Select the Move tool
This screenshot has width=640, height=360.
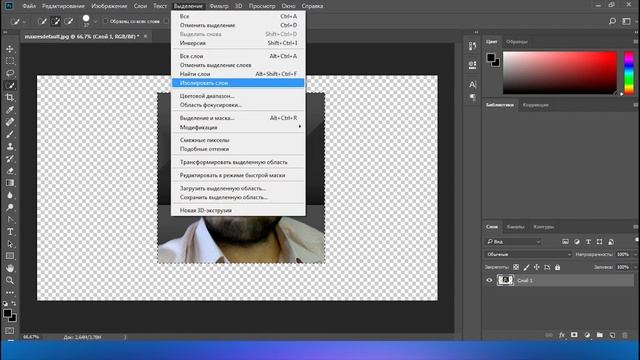(x=10, y=49)
